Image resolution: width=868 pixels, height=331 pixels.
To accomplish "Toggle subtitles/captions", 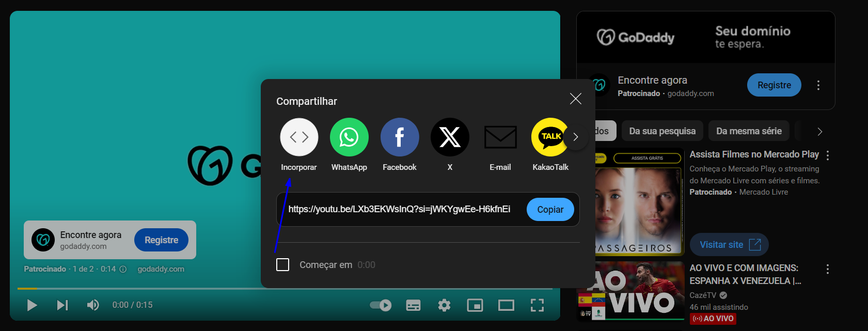I will click(x=413, y=305).
